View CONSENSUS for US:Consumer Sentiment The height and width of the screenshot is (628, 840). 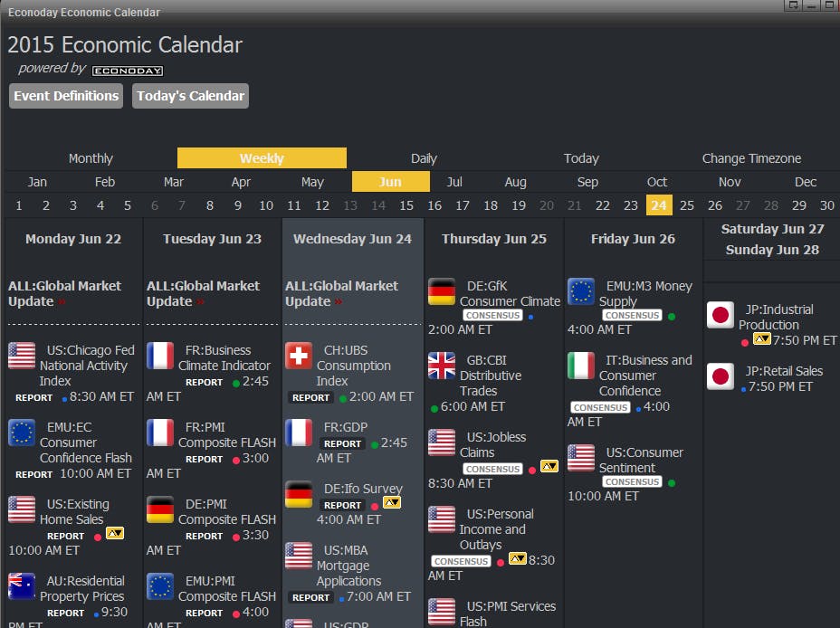click(632, 481)
